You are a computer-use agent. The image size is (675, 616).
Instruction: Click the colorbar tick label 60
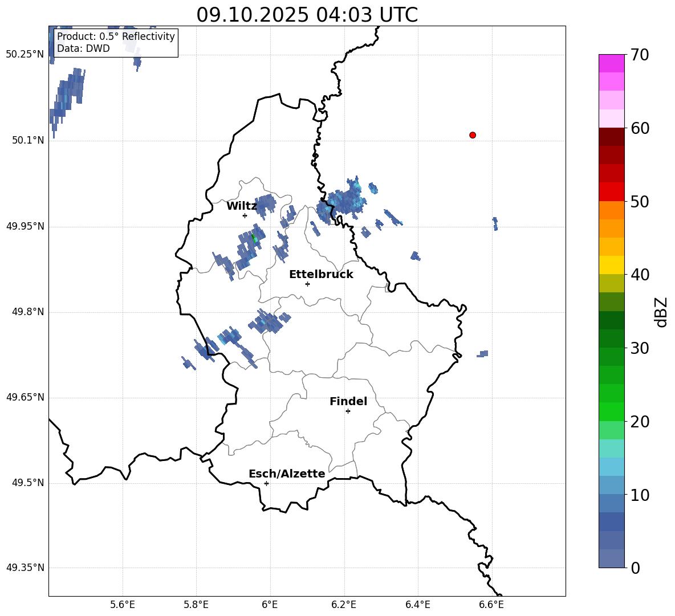(640, 128)
